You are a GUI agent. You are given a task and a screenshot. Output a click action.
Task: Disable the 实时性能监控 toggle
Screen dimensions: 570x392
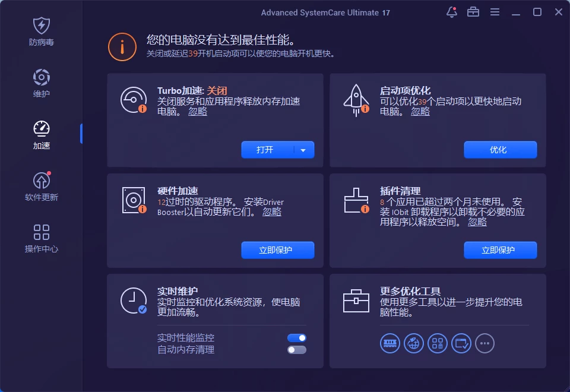click(297, 338)
